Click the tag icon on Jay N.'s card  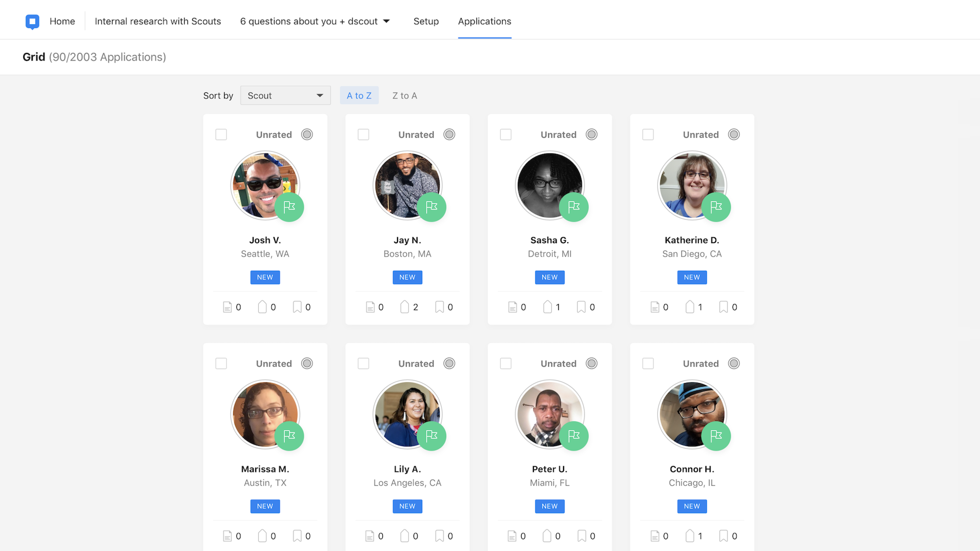(x=405, y=307)
